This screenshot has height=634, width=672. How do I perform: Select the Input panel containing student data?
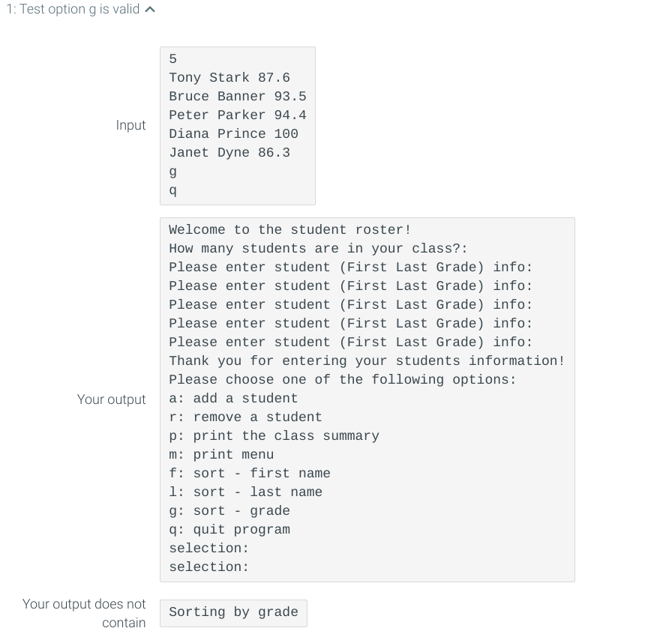point(238,125)
